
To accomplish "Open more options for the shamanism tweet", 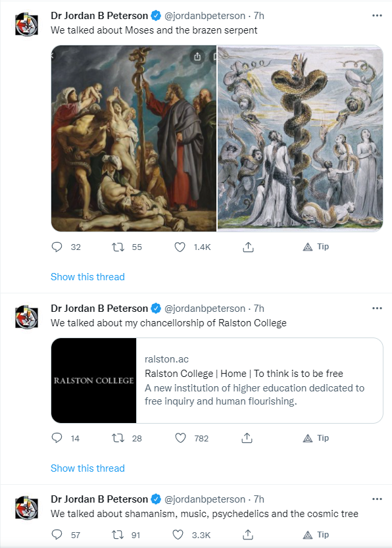I will click(x=377, y=499).
